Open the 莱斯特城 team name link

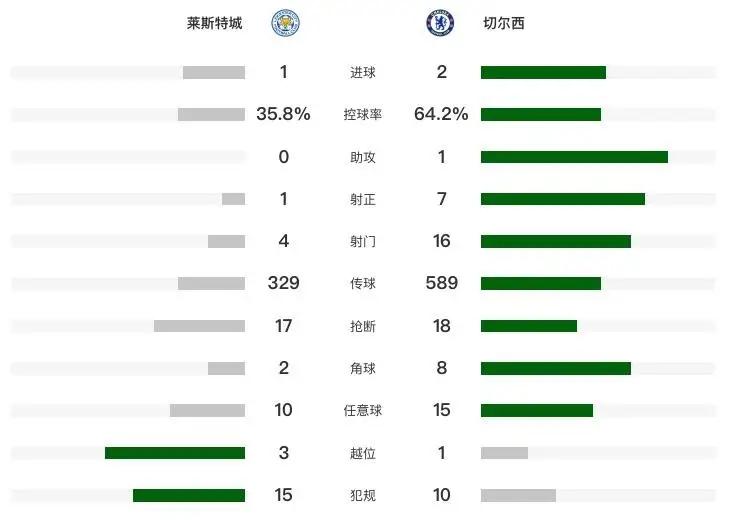(x=215, y=23)
